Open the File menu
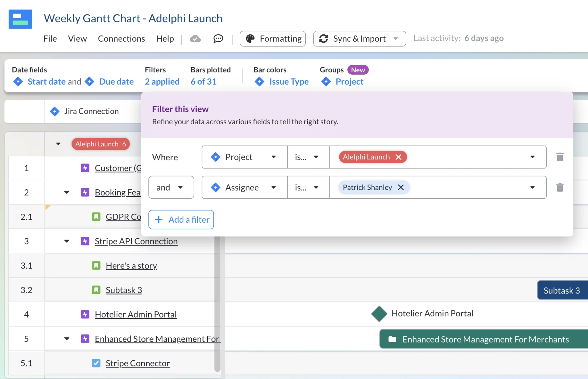Image resolution: width=588 pixels, height=379 pixels. 50,38
